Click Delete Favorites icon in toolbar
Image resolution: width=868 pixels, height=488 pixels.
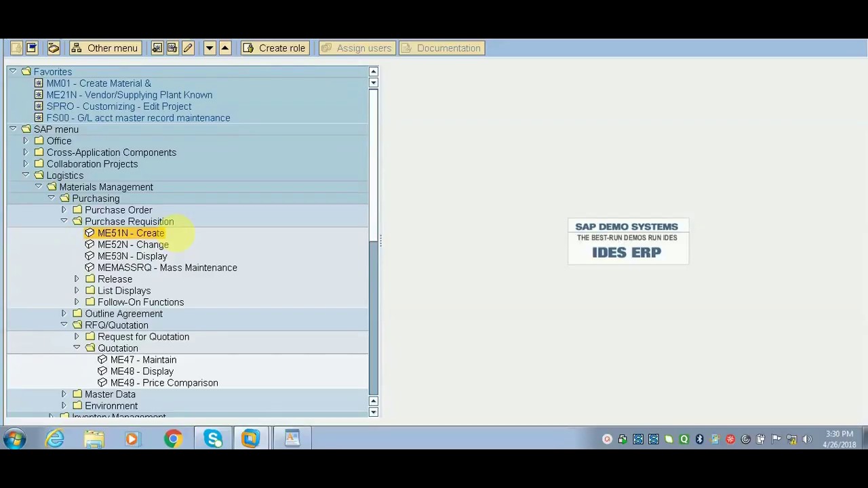[x=172, y=48]
